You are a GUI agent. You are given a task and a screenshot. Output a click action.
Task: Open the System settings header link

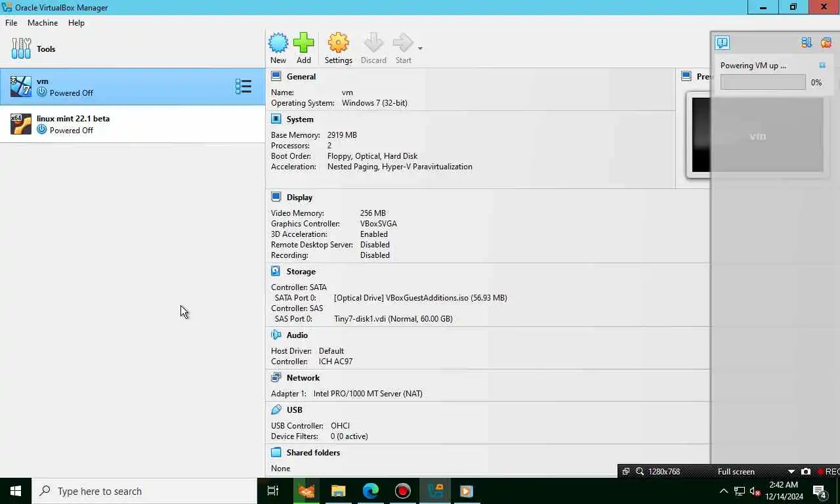300,119
